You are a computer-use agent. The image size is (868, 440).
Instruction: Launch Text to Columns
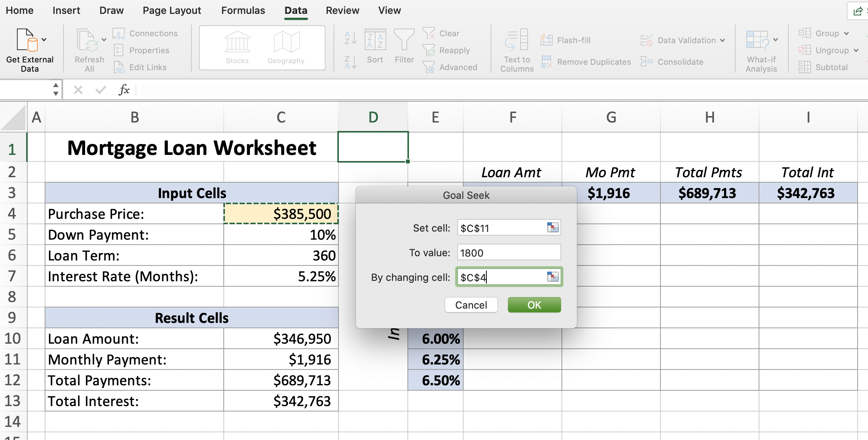(517, 50)
